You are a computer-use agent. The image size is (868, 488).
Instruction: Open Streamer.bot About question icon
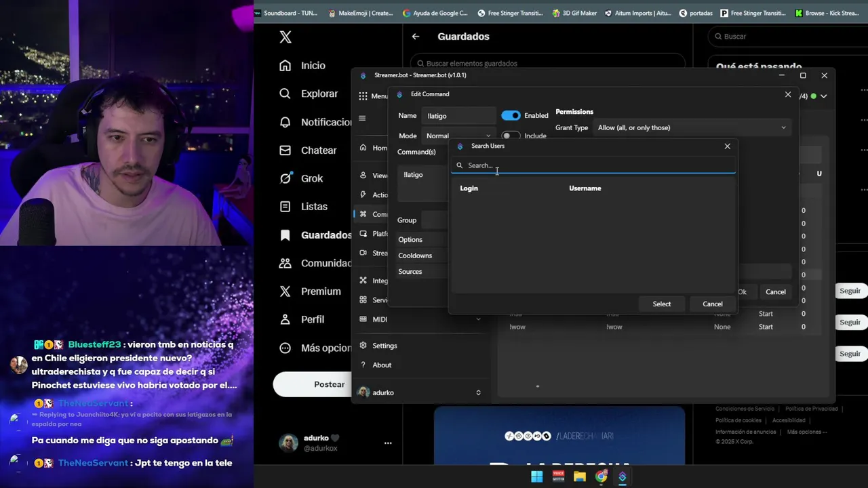coord(363,365)
